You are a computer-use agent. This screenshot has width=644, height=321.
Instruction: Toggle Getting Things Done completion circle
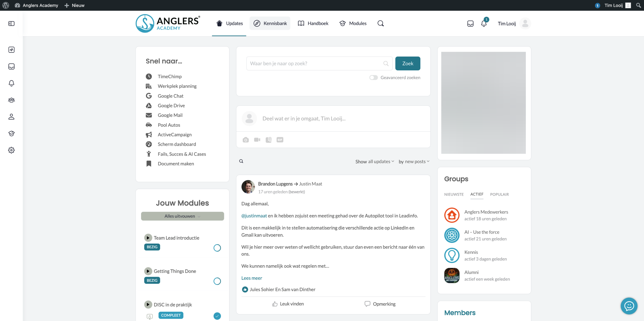pos(217,281)
